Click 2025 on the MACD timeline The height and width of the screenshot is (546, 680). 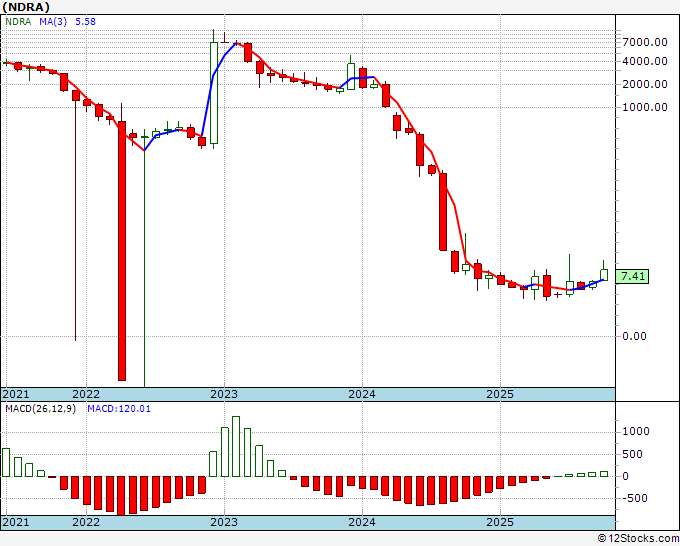pyautogui.click(x=500, y=522)
